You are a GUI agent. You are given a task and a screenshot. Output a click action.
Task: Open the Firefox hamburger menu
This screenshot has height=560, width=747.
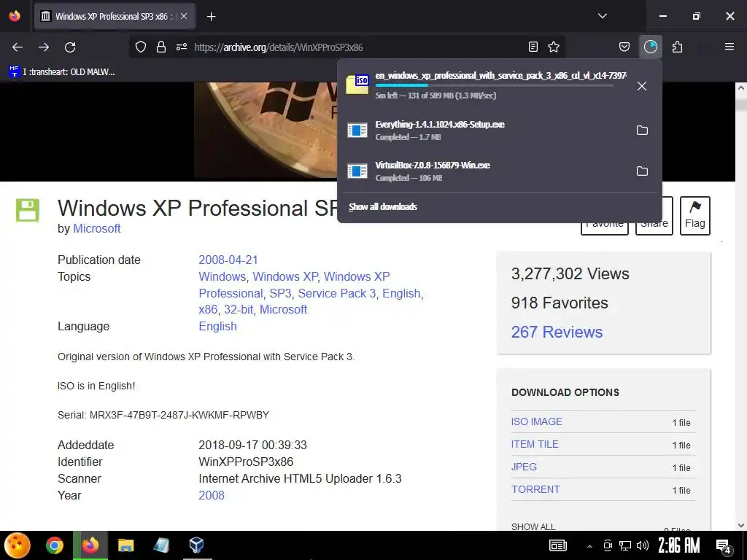[729, 47]
